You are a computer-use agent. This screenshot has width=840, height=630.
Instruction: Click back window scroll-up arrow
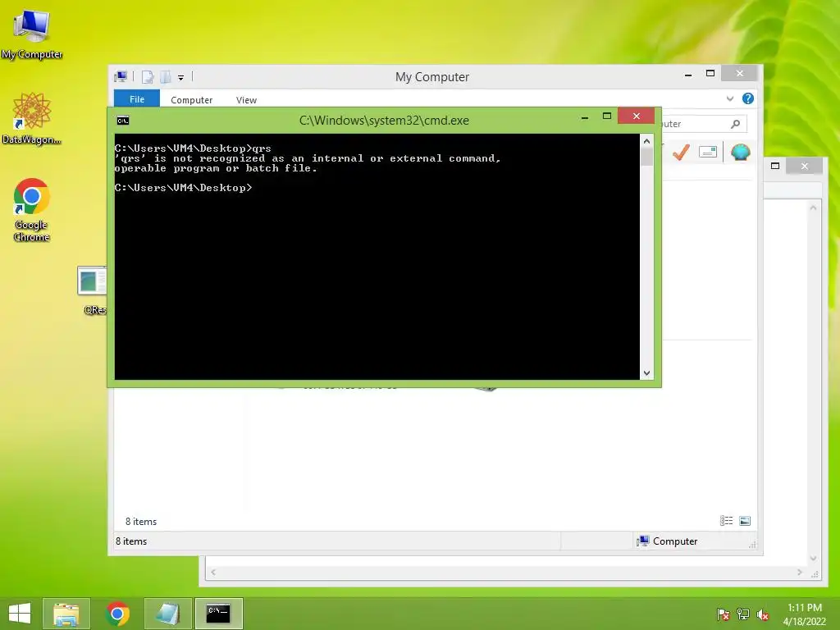pyautogui.click(x=813, y=208)
